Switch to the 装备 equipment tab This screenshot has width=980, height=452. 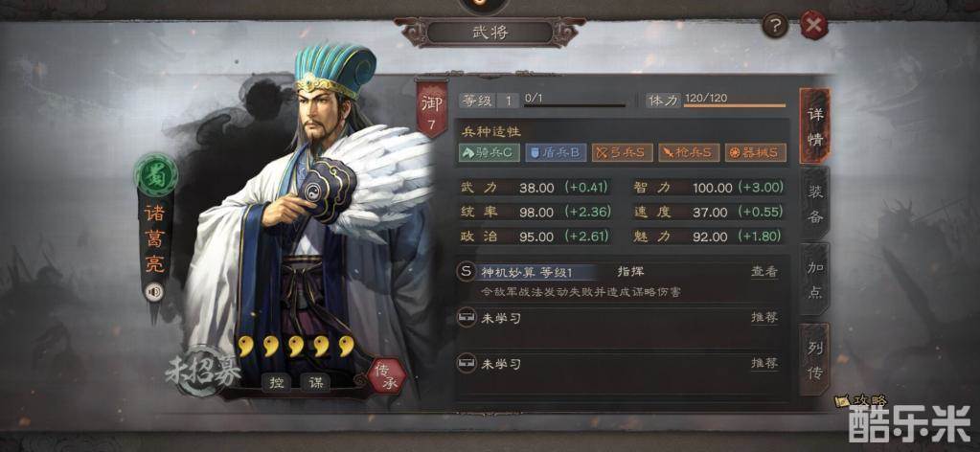(815, 204)
